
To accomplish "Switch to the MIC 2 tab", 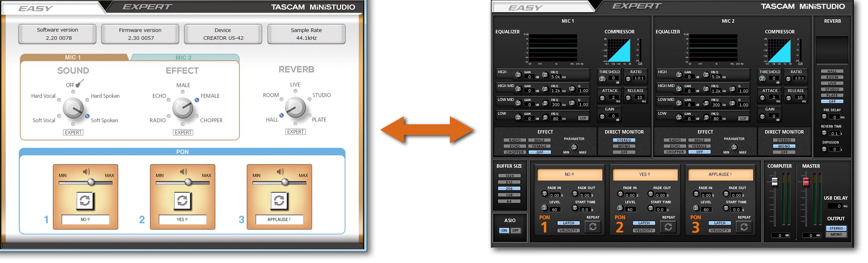I will [184, 58].
